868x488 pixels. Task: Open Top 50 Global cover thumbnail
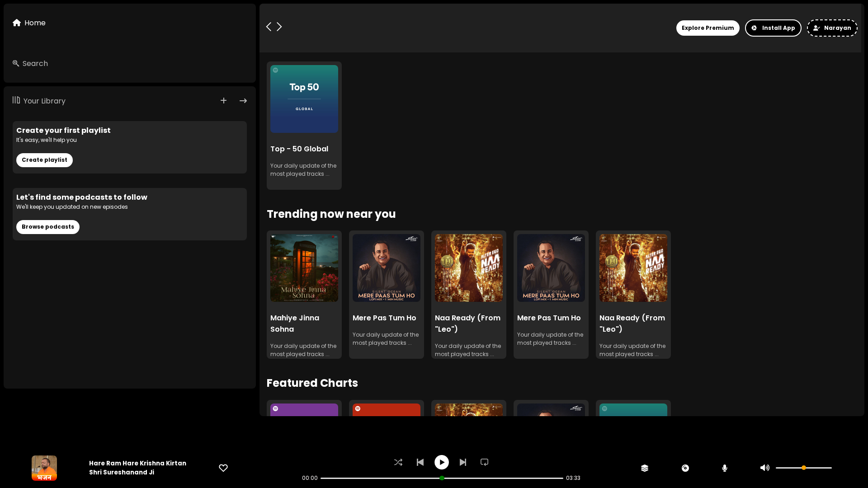click(x=304, y=99)
